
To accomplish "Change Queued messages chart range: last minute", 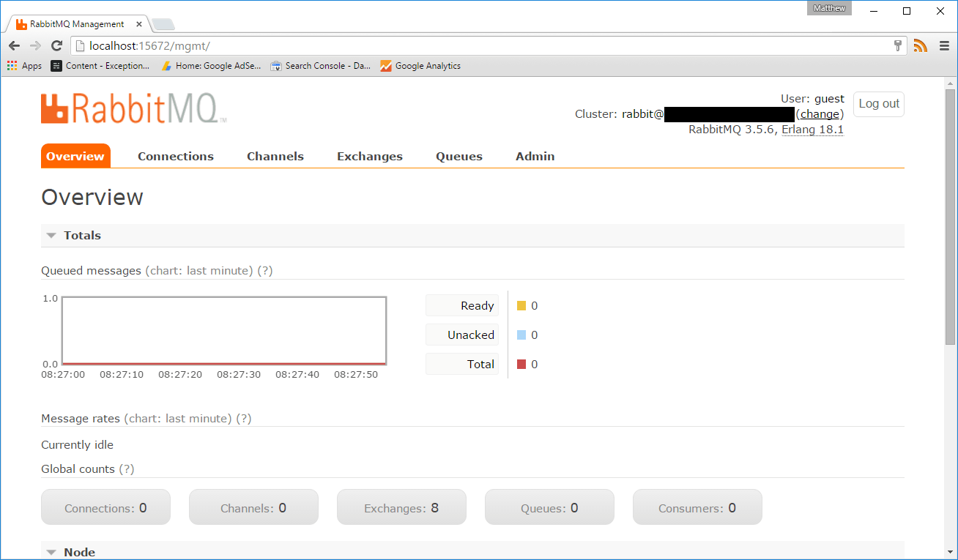I will coord(200,271).
